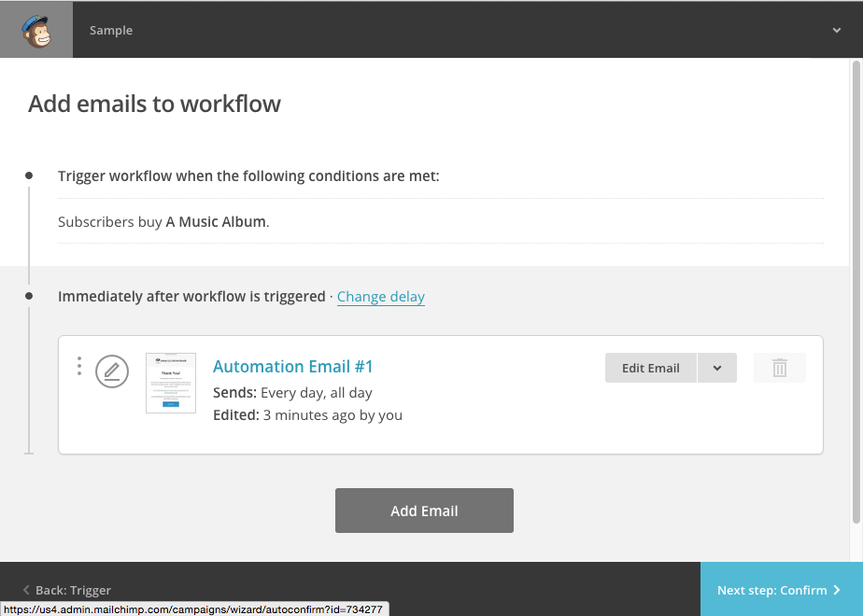
Task: Delete the email using the trash icon
Action: [x=780, y=368]
